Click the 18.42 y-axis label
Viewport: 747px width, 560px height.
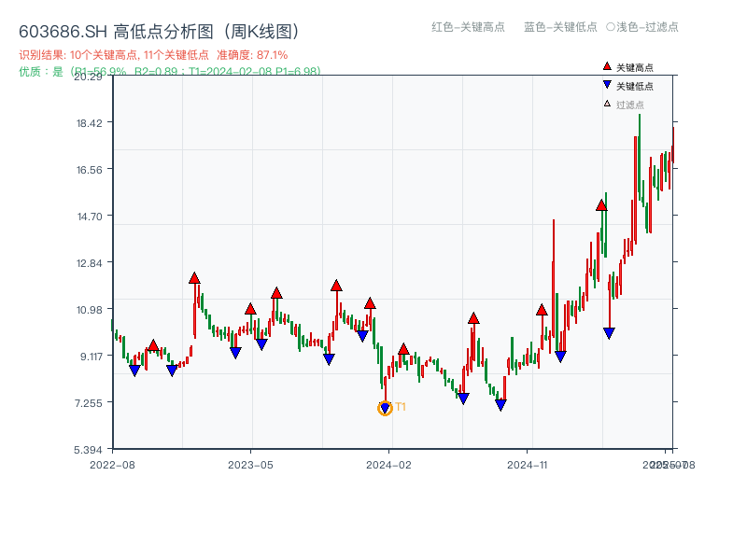pos(90,123)
